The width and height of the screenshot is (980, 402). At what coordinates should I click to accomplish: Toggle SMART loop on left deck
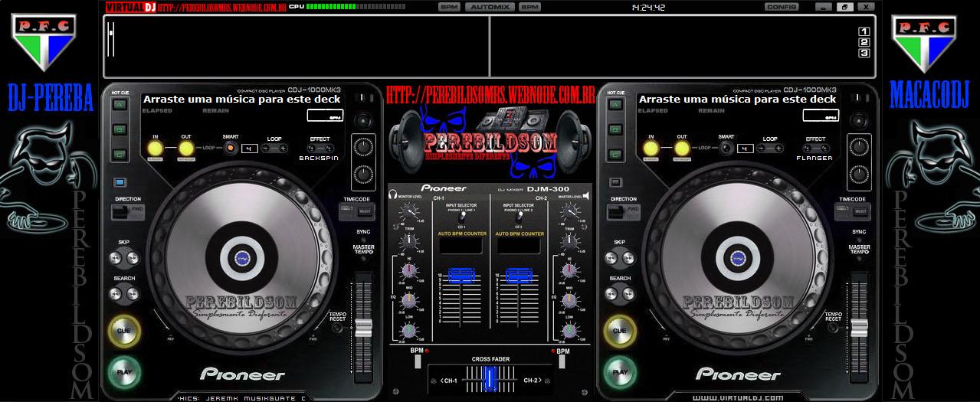[230, 148]
